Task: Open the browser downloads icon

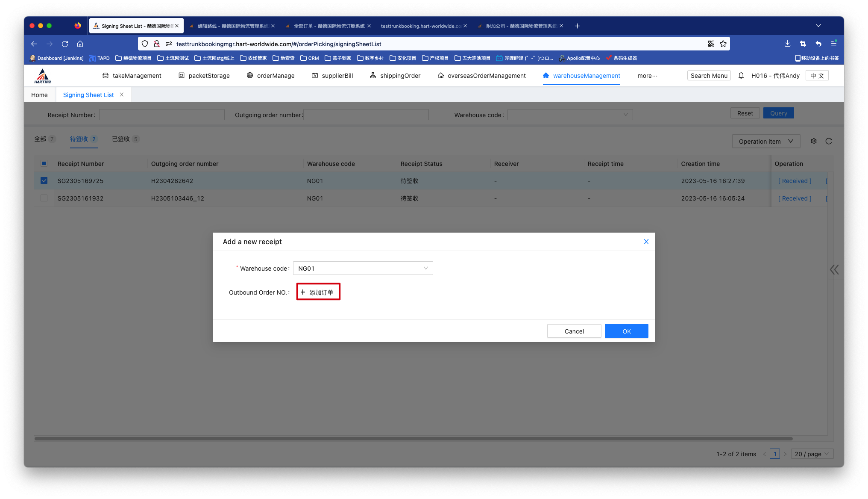Action: point(787,44)
